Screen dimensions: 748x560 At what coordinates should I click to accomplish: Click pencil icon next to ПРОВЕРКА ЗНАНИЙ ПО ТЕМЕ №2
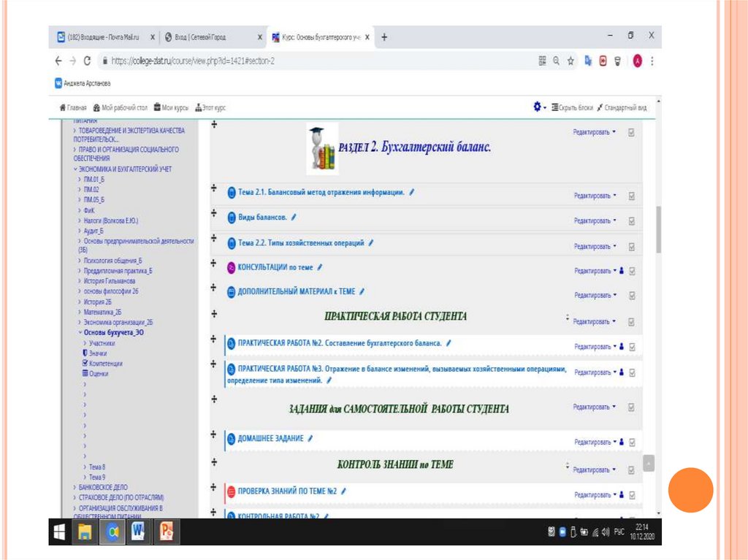343,491
